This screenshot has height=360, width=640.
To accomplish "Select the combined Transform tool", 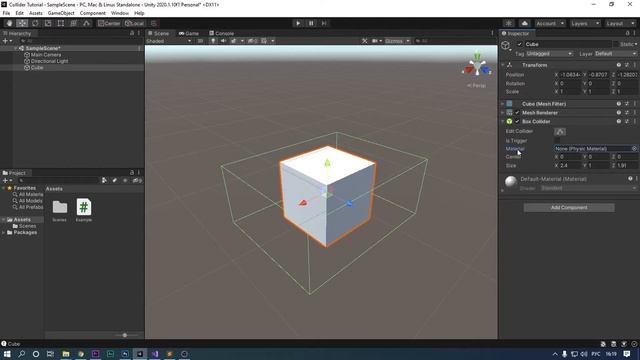I will point(73,23).
